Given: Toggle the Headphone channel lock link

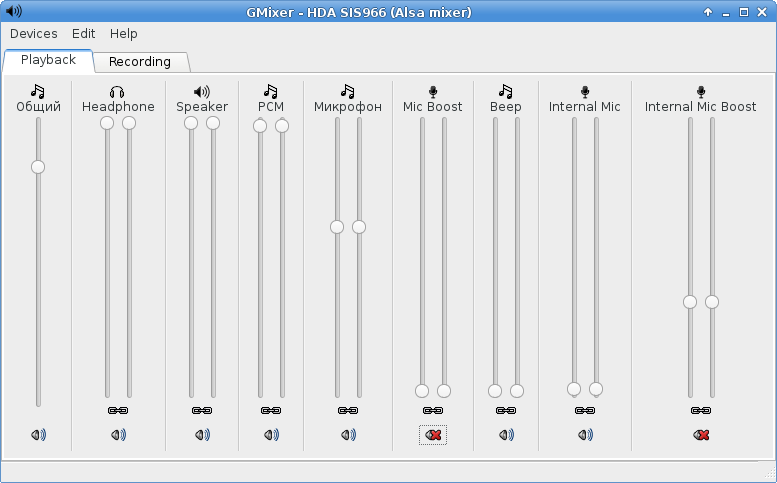Looking at the screenshot, I should [x=118, y=410].
